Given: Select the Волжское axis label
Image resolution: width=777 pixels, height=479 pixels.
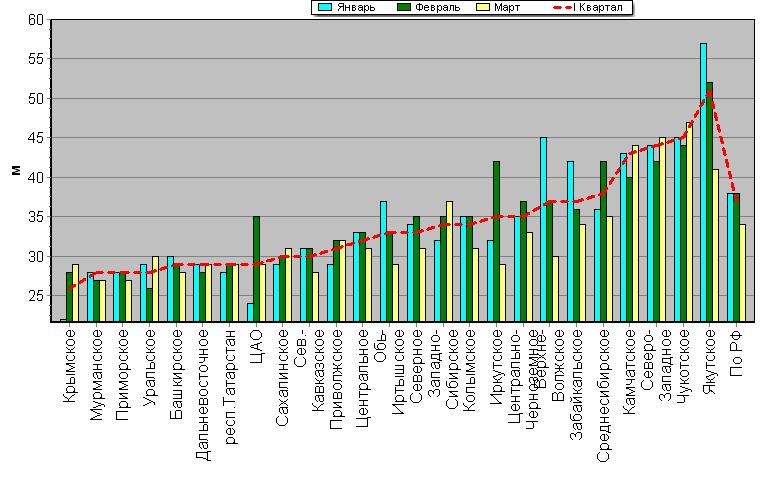Looking at the screenshot, I should point(557,366).
